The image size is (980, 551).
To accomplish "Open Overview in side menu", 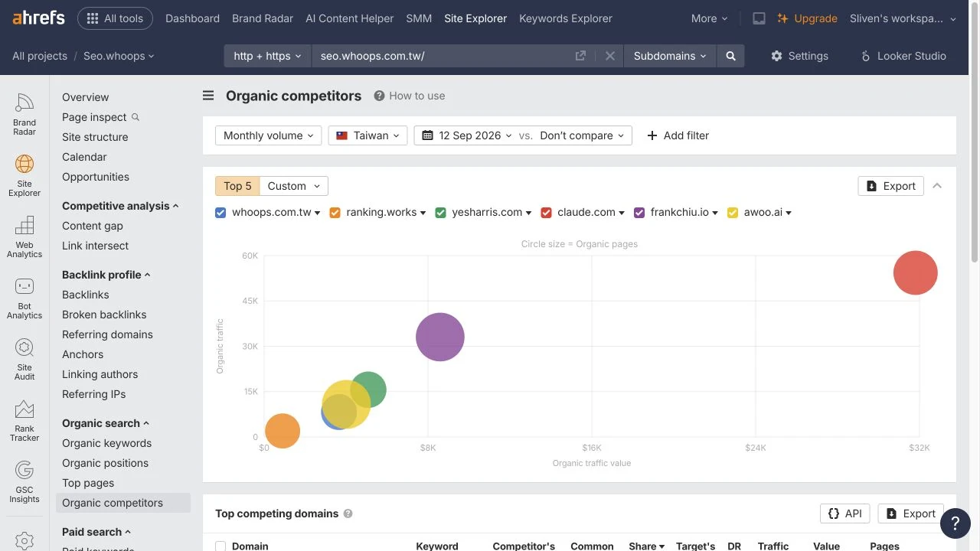I will [x=85, y=97].
